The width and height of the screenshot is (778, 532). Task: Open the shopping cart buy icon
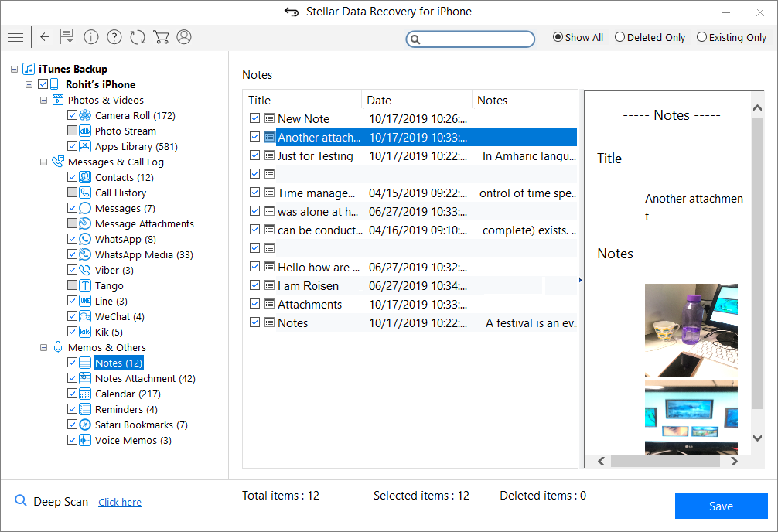[161, 37]
